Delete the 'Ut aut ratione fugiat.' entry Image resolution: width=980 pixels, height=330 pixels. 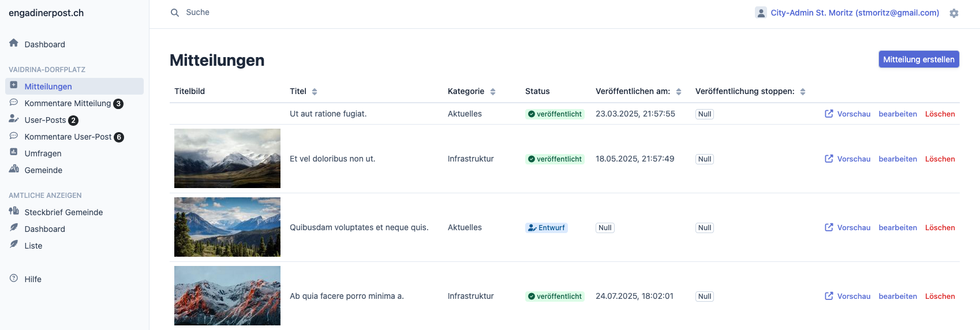click(940, 114)
